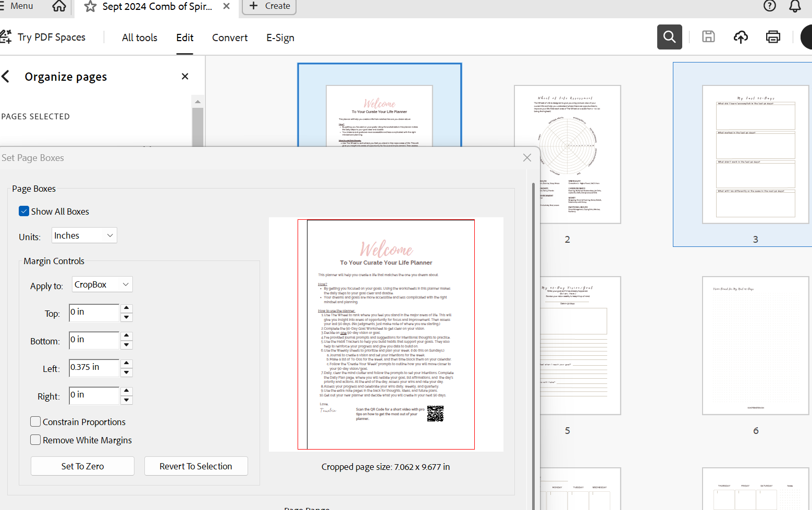Toggle the Show All Boxes checkbox
This screenshot has height=510, width=812.
click(x=24, y=211)
